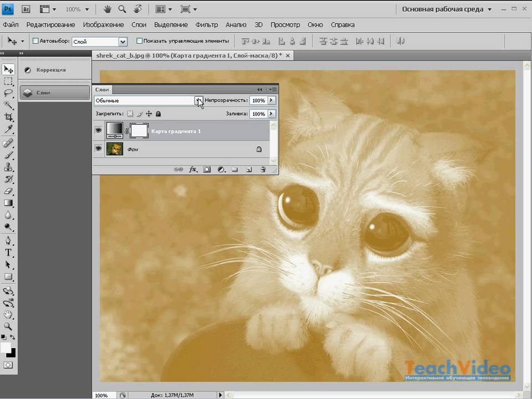Switch to the Слои panel tab
The width and height of the screenshot is (532, 399).
102,90
